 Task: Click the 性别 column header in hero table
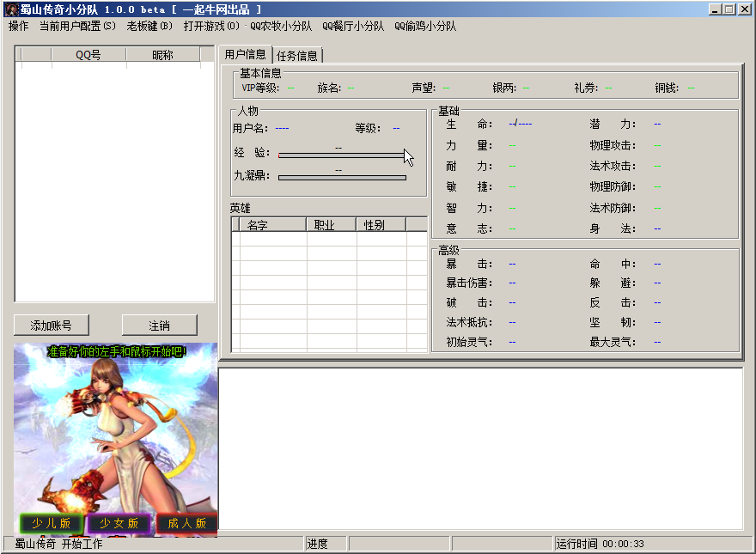coord(381,225)
